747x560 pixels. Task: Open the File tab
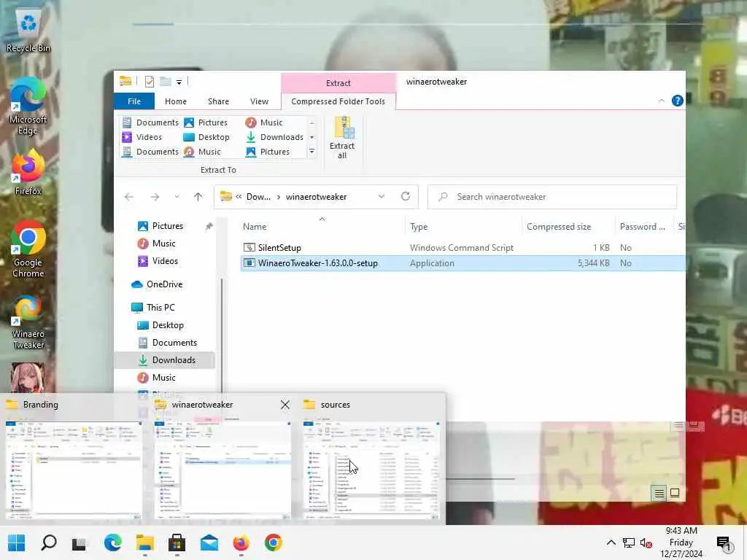(134, 101)
